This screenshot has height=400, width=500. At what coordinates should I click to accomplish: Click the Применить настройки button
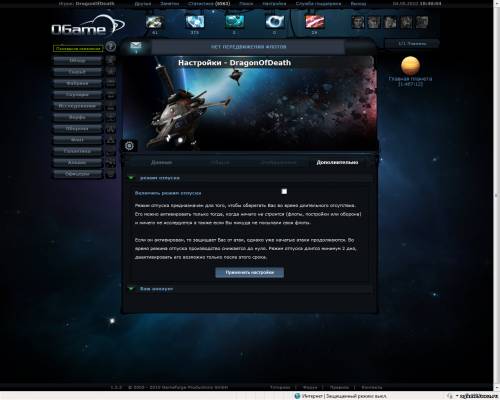[x=250, y=272]
